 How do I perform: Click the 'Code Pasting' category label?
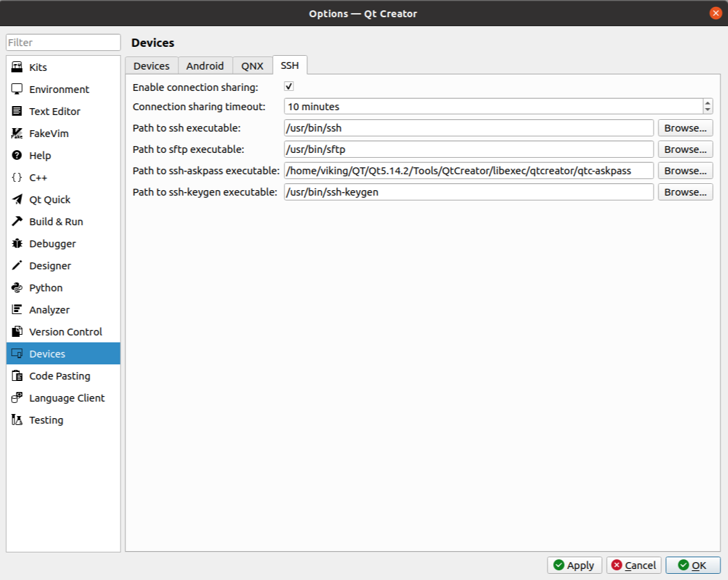click(60, 376)
